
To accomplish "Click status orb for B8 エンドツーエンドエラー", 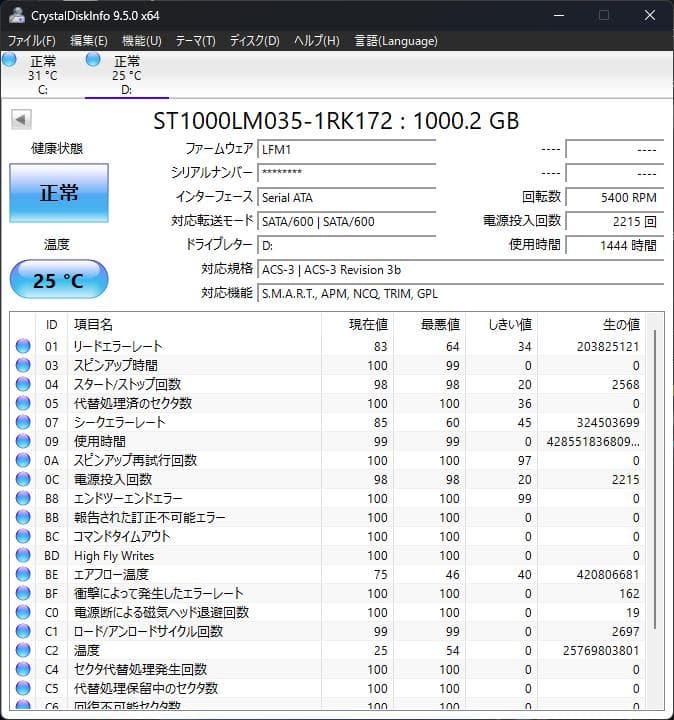I will click(x=23, y=498).
